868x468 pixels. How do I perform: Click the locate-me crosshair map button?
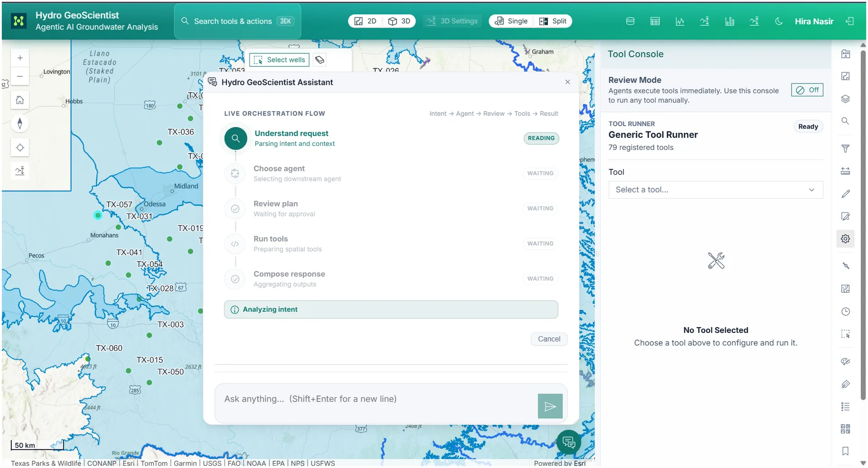coord(20,147)
